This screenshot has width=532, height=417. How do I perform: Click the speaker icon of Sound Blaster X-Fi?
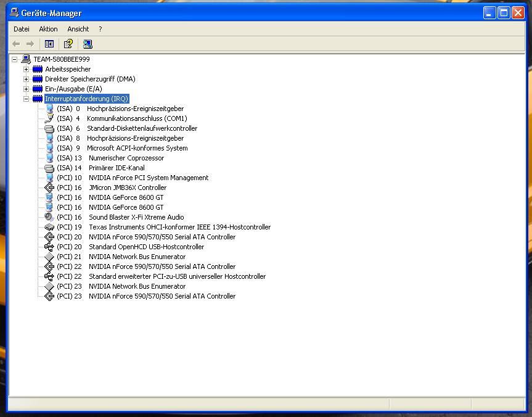click(49, 217)
